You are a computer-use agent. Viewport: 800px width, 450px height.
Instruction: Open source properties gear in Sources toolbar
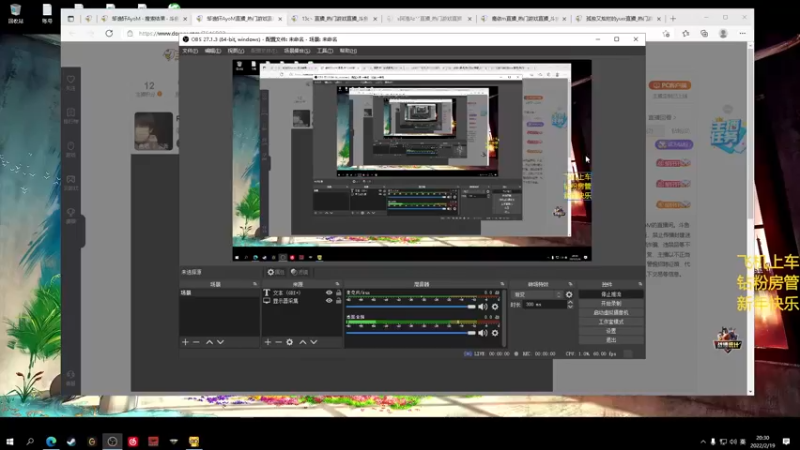click(x=290, y=342)
